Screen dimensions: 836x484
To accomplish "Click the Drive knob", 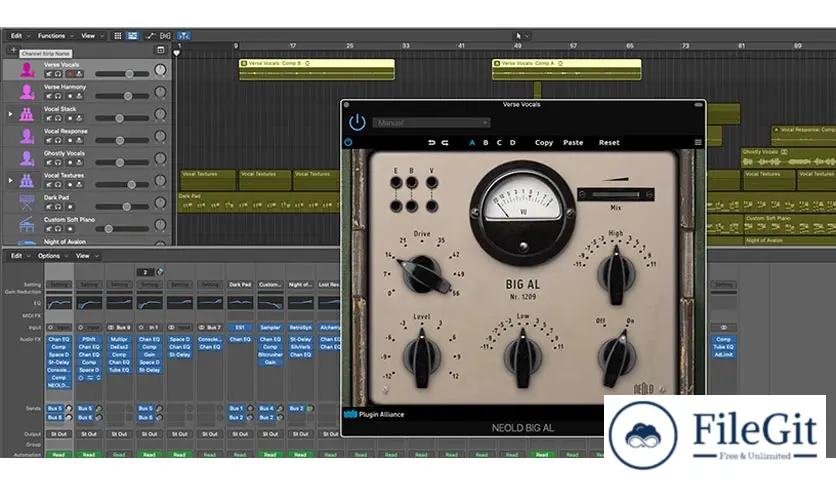I will click(x=425, y=274).
